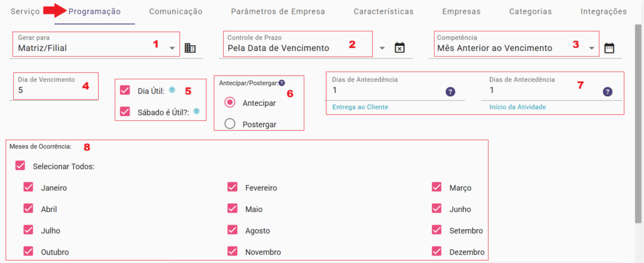Select the Postergar radio option
The width and height of the screenshot is (644, 263).
coord(230,124)
